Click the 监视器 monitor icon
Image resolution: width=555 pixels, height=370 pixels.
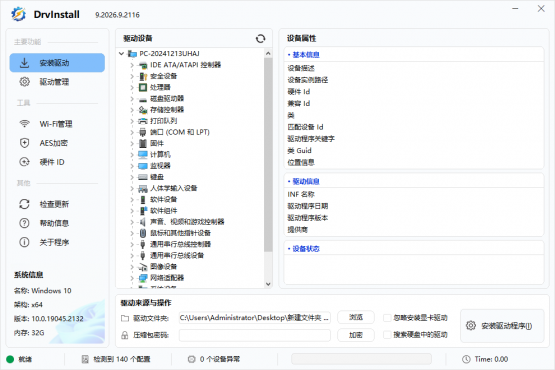coord(143,166)
